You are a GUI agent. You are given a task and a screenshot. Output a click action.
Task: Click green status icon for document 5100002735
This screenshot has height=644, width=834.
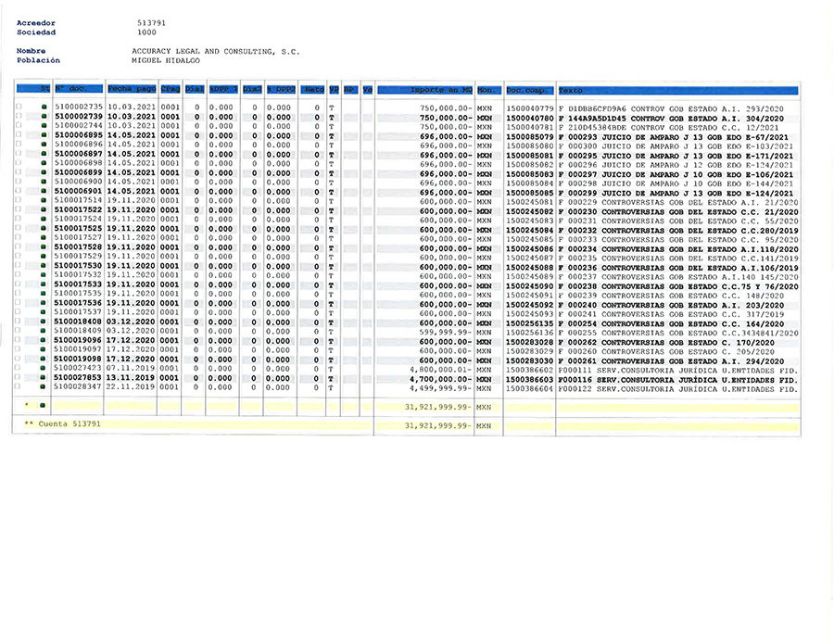[44, 107]
